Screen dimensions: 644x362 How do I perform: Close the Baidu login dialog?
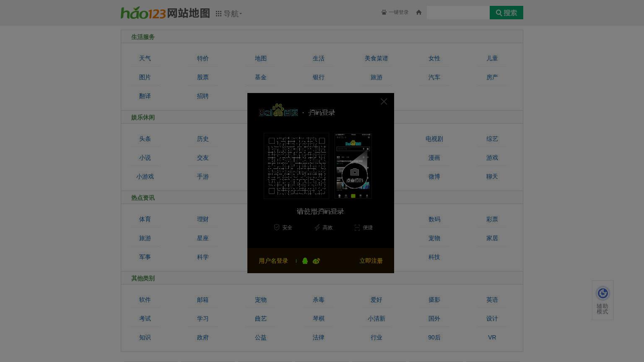(x=384, y=102)
